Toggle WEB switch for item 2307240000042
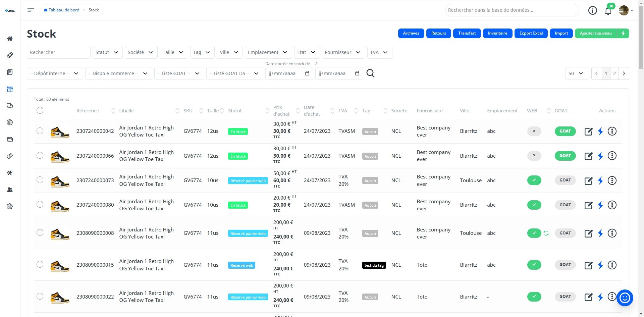The height and width of the screenshot is (317, 644). coord(534,131)
